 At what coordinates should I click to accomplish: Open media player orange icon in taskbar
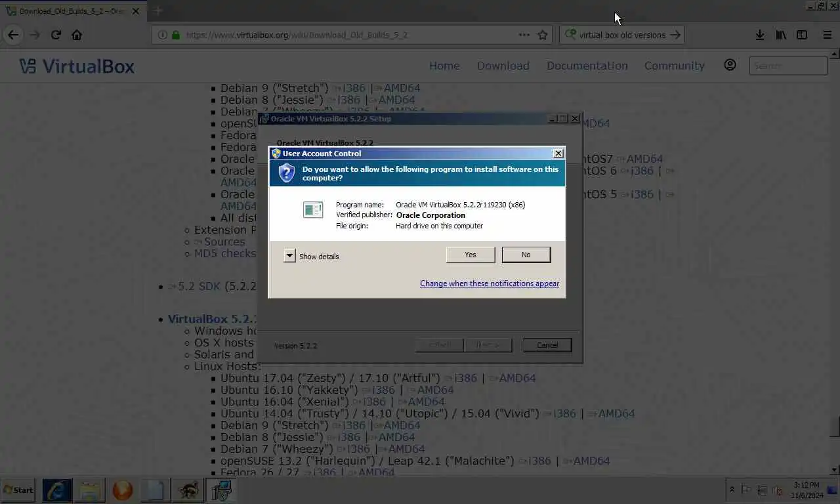[123, 490]
